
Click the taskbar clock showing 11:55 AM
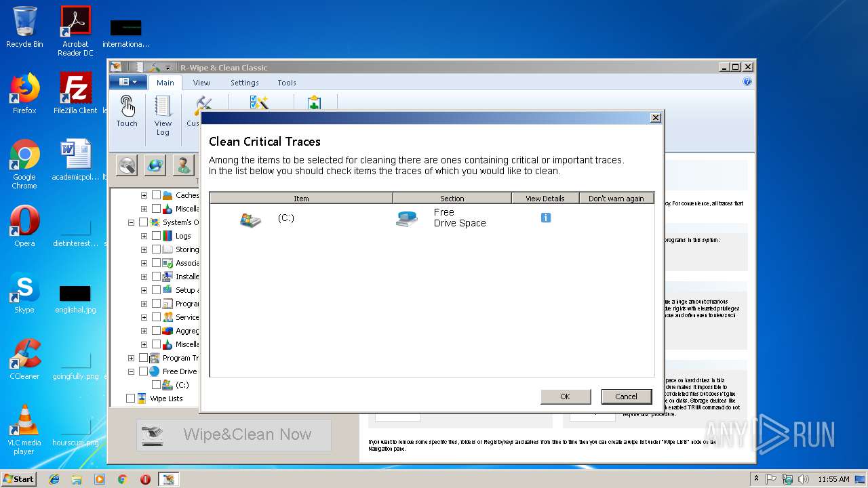click(833, 479)
